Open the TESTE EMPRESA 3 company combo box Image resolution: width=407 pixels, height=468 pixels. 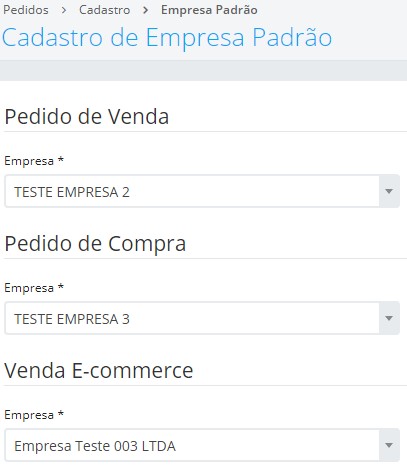[202, 318]
